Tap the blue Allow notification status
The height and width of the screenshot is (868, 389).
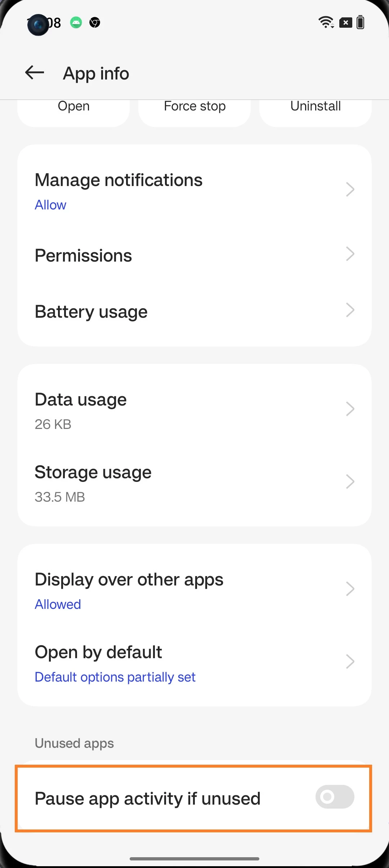(x=50, y=205)
